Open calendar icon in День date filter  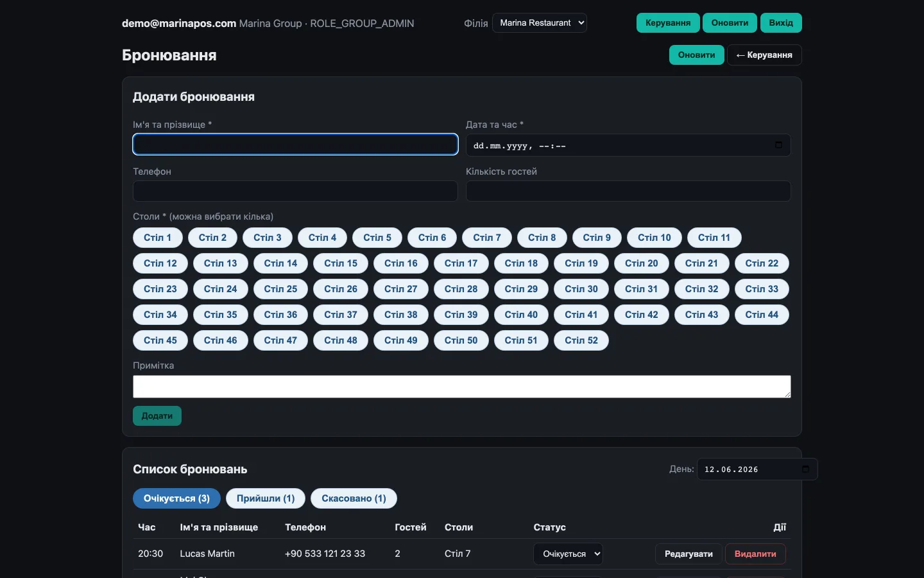(x=805, y=469)
